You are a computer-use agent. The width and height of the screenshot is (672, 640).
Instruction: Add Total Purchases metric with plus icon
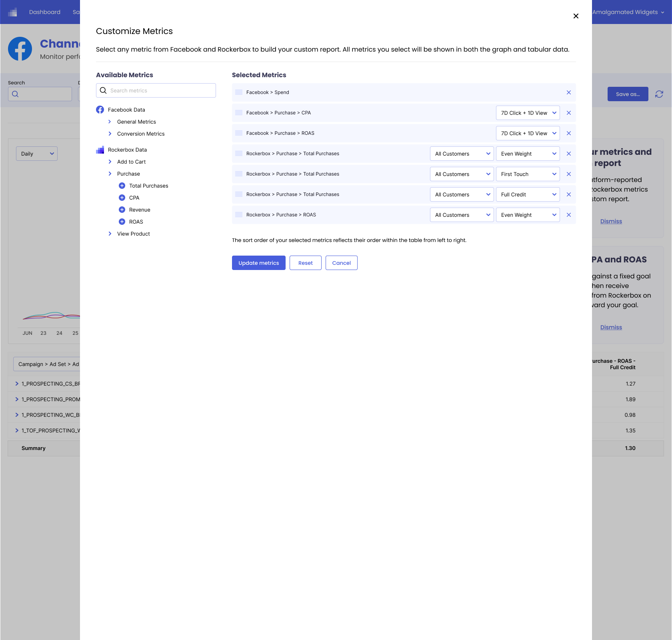pos(122,186)
